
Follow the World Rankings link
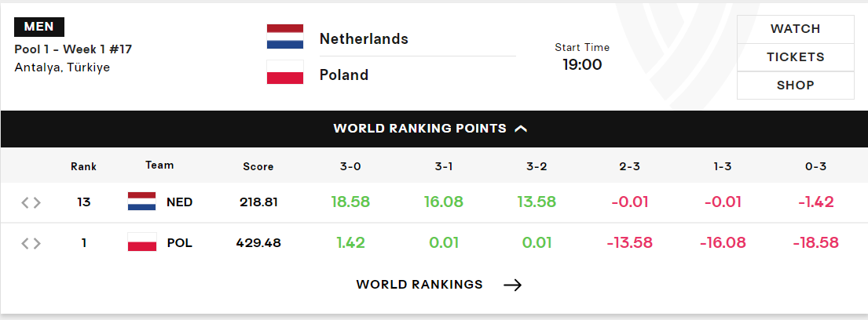(419, 285)
